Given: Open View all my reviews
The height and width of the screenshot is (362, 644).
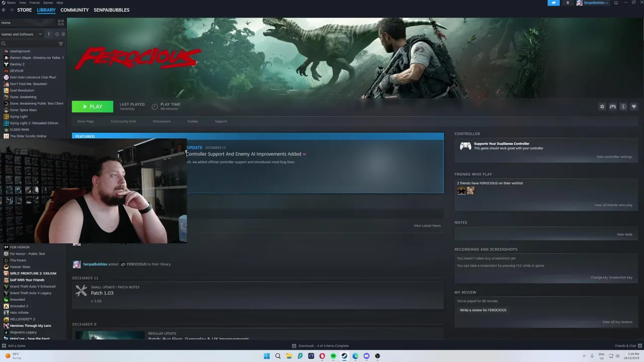Looking at the screenshot, I should click(617, 322).
